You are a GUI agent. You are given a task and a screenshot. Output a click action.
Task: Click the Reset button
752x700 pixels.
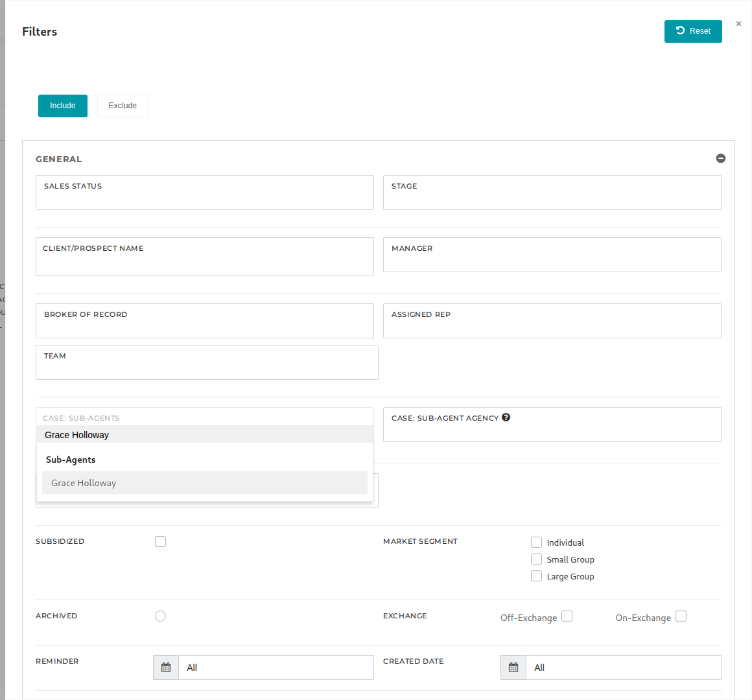click(x=692, y=31)
